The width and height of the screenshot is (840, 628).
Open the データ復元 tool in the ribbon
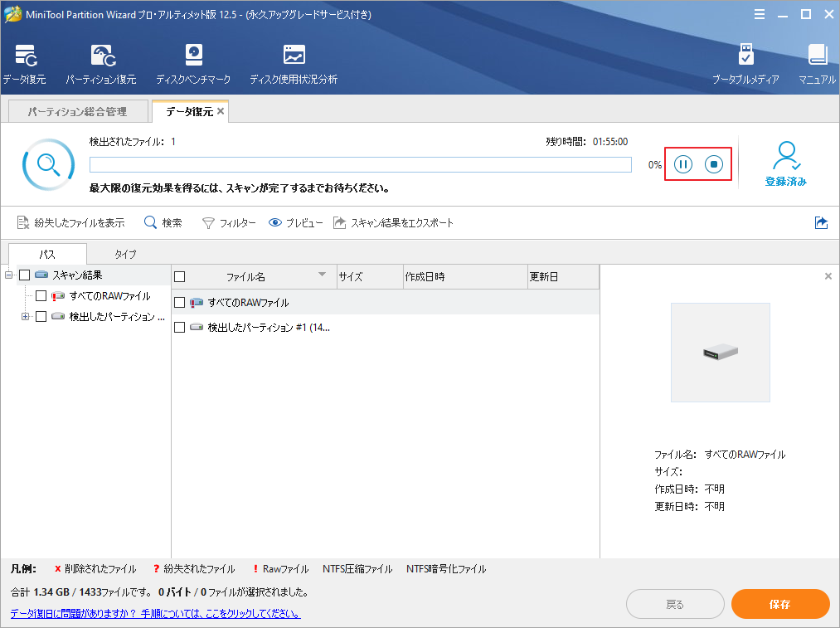pos(25,65)
